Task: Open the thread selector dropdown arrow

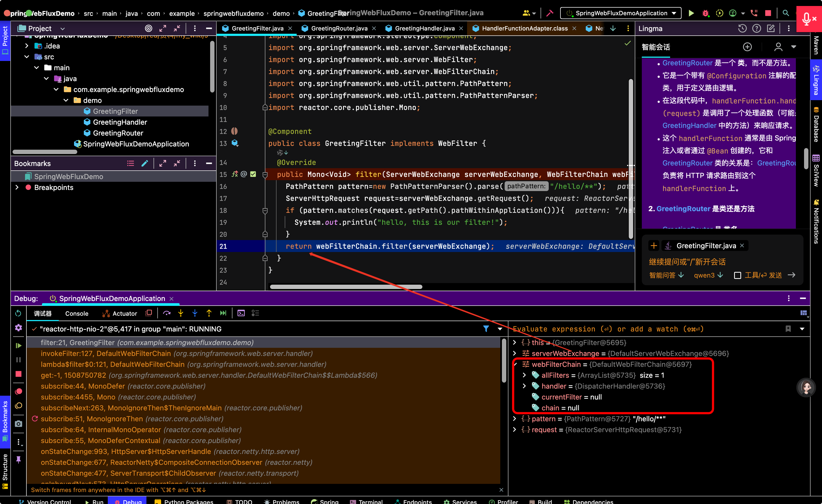Action: (x=500, y=329)
